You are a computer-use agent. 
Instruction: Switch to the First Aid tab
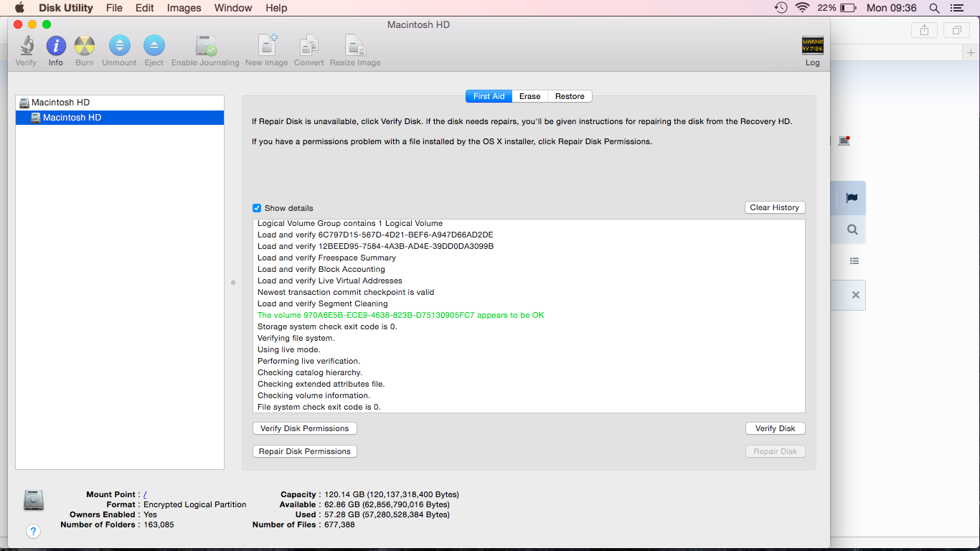pos(489,96)
